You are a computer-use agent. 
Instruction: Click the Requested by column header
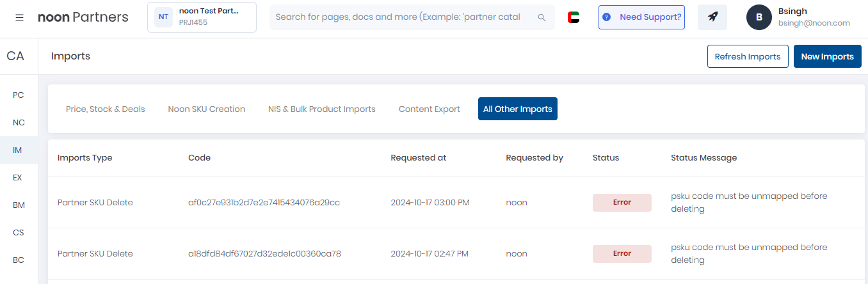(534, 157)
